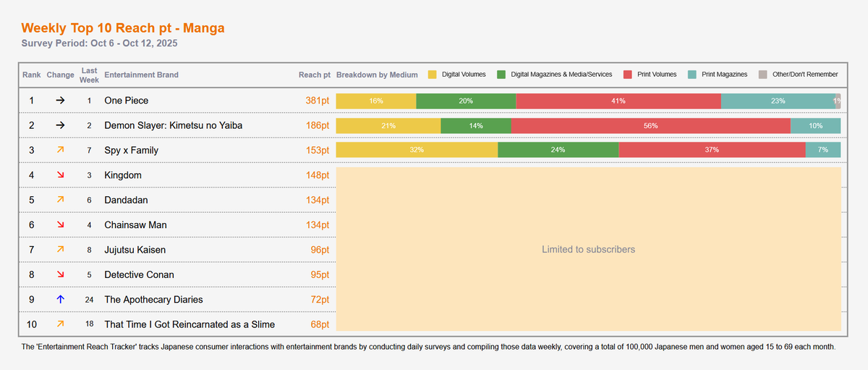The width and height of the screenshot is (868, 370).
Task: Click the green Digital Magazines legend swatch
Action: [501, 75]
